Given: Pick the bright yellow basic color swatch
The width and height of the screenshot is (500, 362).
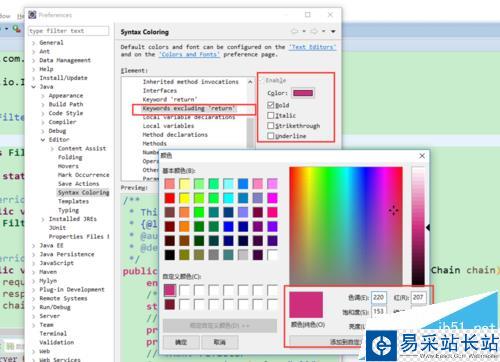Looking at the screenshot, I should (x=184, y=198).
